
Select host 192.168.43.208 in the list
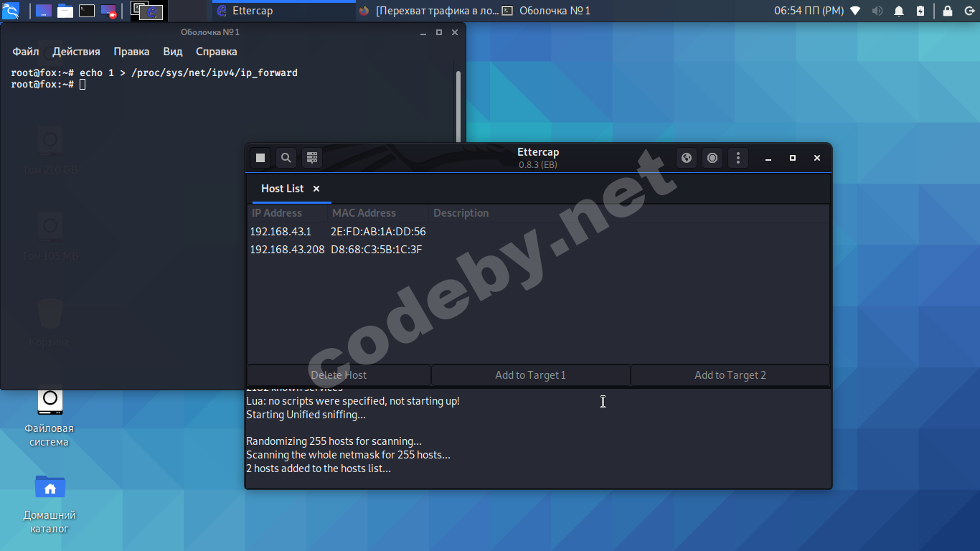pyautogui.click(x=287, y=250)
